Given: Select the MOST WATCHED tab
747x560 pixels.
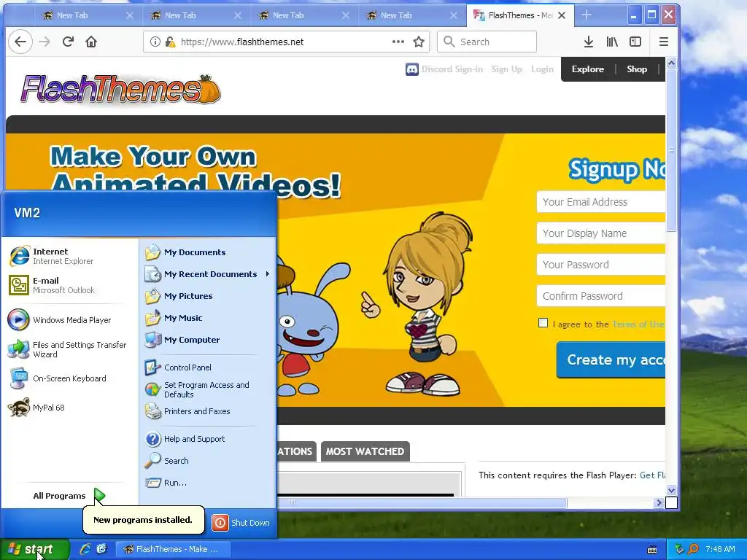Looking at the screenshot, I should click(365, 451).
